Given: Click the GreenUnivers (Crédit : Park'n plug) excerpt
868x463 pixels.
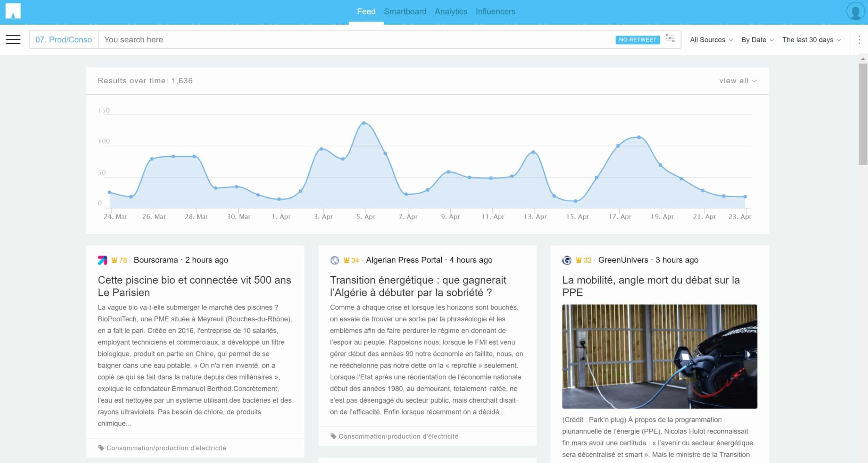Looking at the screenshot, I should (658, 437).
